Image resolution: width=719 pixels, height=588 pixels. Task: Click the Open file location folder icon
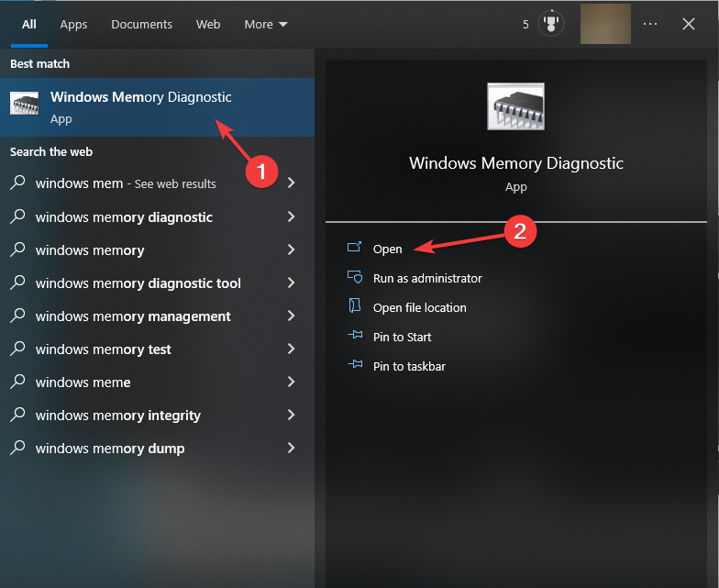point(354,306)
